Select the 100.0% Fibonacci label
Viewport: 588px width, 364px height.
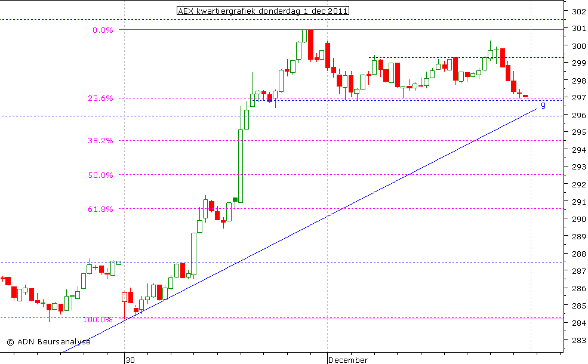(x=97, y=319)
